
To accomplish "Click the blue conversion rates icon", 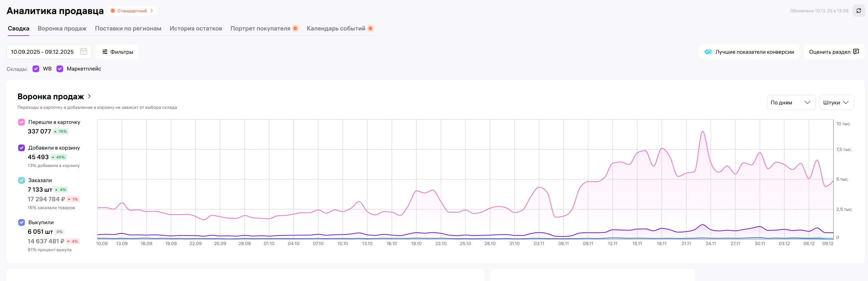I will (x=708, y=52).
